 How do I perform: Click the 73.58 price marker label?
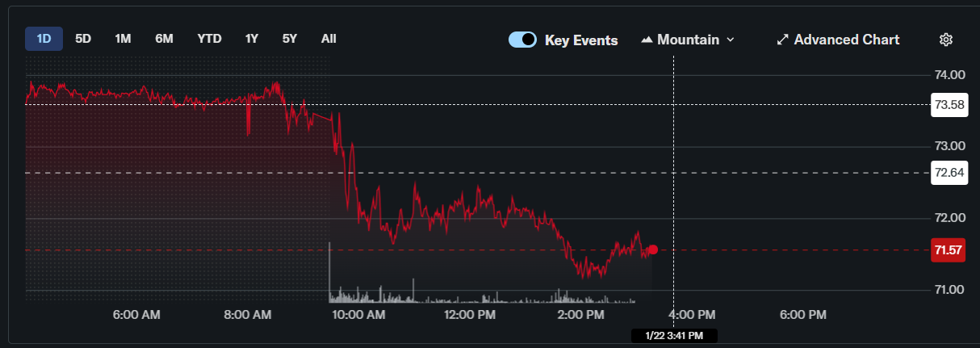(949, 105)
